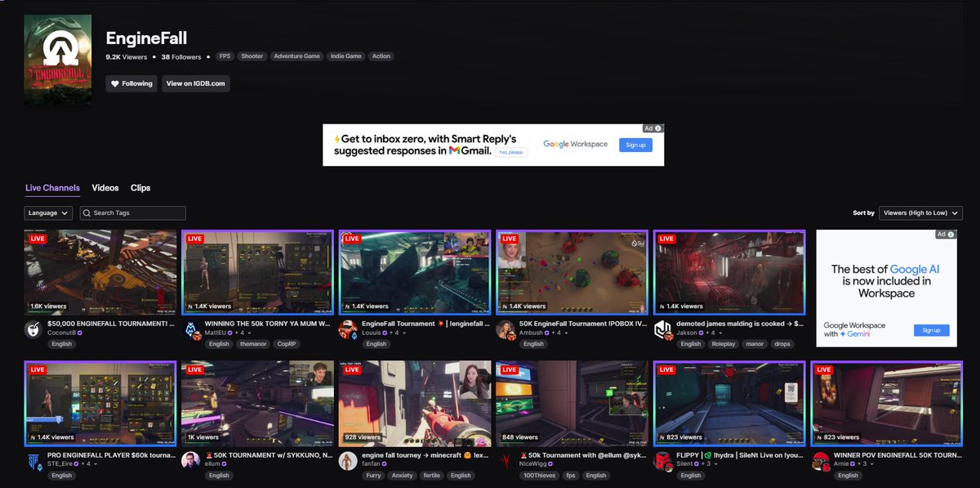Open stream title 'demoted james malding is cooked'
980x488 pixels.
(x=740, y=324)
